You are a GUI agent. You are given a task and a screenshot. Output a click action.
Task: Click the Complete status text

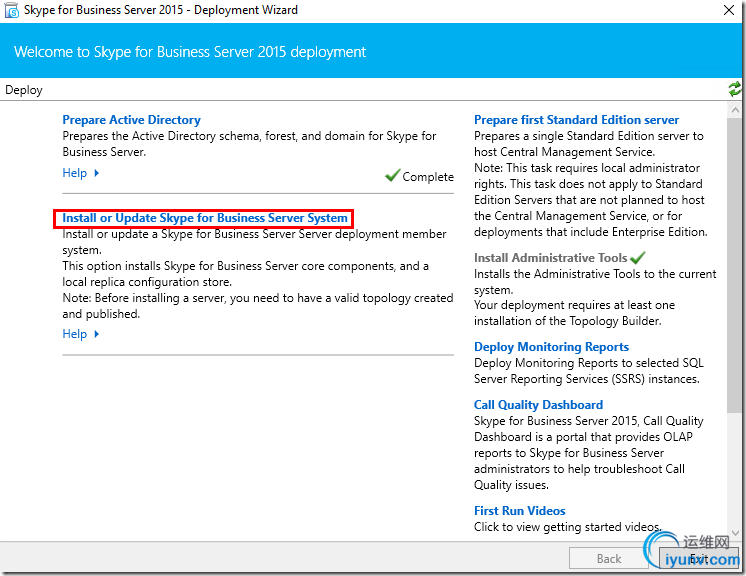pos(428,177)
